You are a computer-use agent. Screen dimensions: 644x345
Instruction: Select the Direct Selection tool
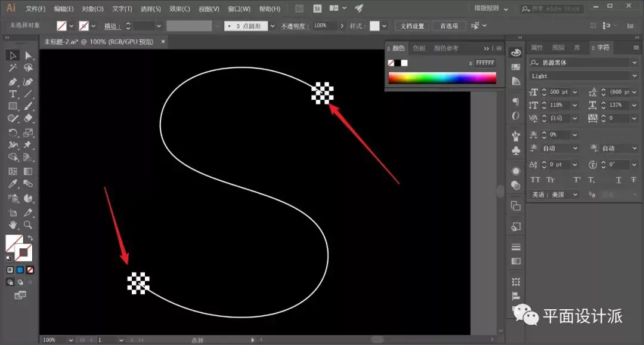click(x=28, y=56)
